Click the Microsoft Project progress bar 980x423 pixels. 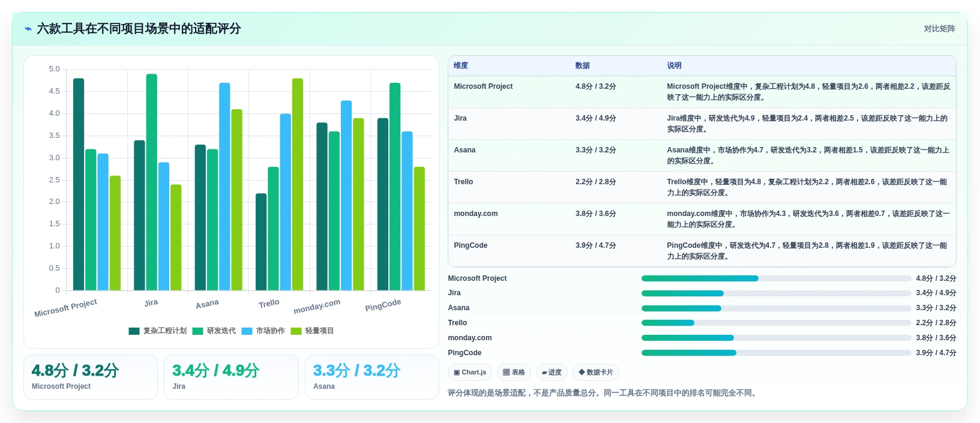click(776, 278)
